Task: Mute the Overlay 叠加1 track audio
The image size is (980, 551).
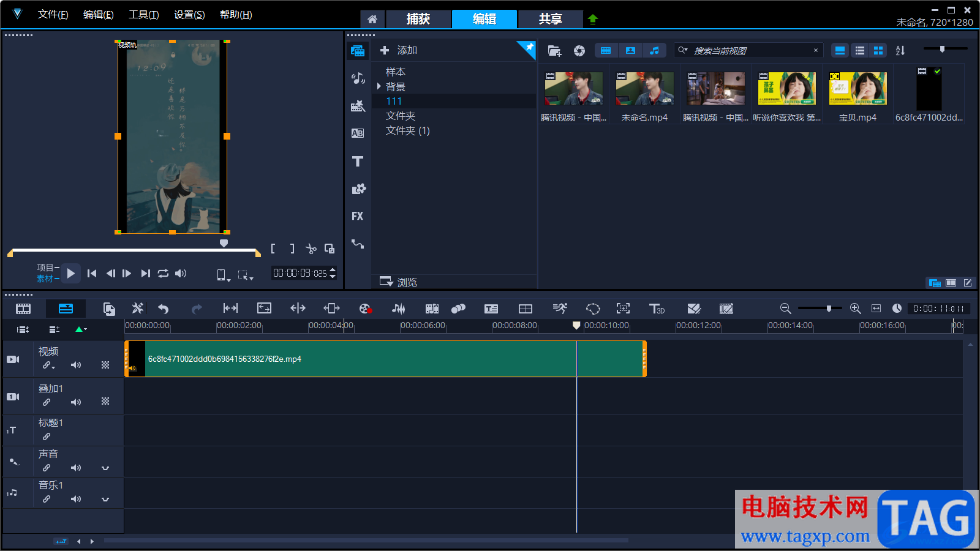Action: point(76,402)
